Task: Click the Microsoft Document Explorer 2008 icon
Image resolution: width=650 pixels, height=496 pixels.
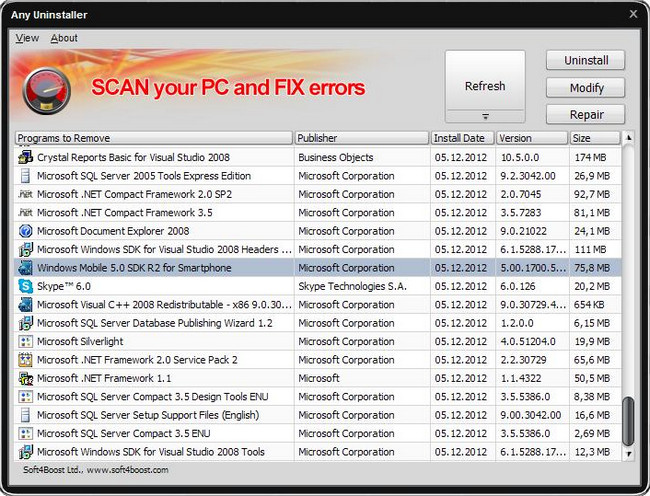Action: point(26,231)
